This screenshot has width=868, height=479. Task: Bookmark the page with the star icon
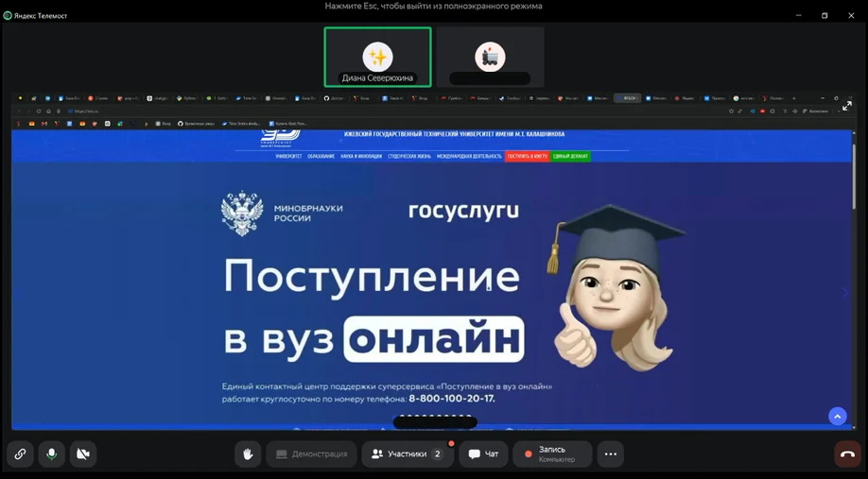(731, 111)
